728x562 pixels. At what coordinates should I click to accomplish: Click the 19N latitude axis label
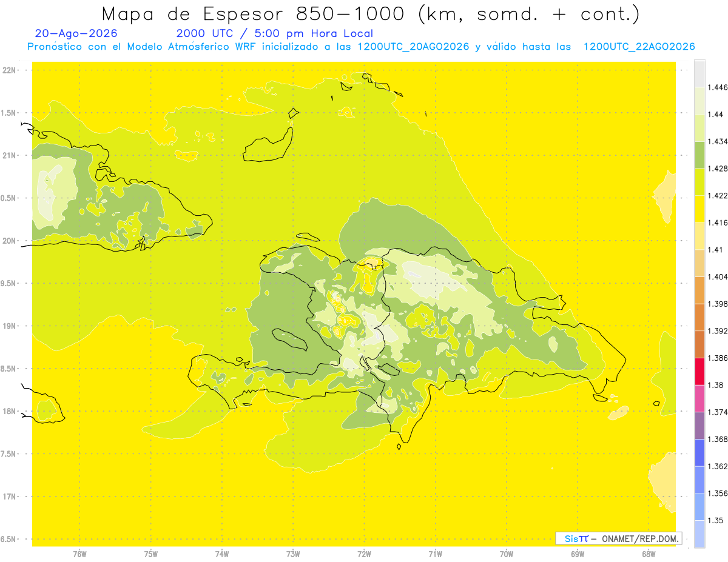(x=9, y=326)
